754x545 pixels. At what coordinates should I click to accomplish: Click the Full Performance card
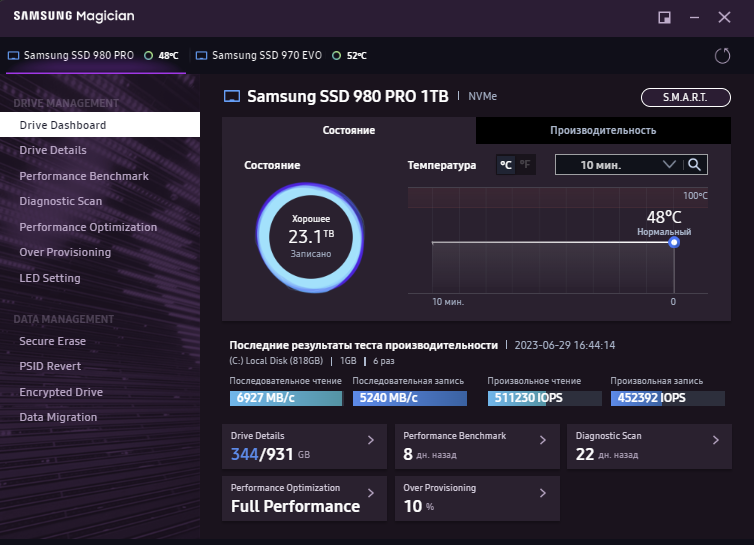click(304, 498)
